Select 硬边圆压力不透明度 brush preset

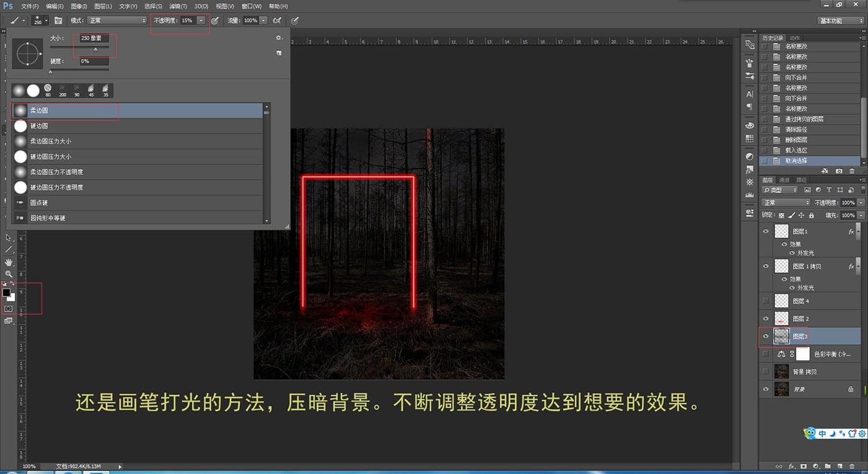click(137, 187)
